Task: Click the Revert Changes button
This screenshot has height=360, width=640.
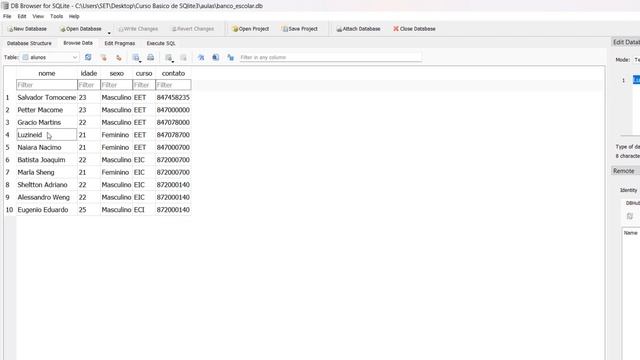Action: click(193, 29)
